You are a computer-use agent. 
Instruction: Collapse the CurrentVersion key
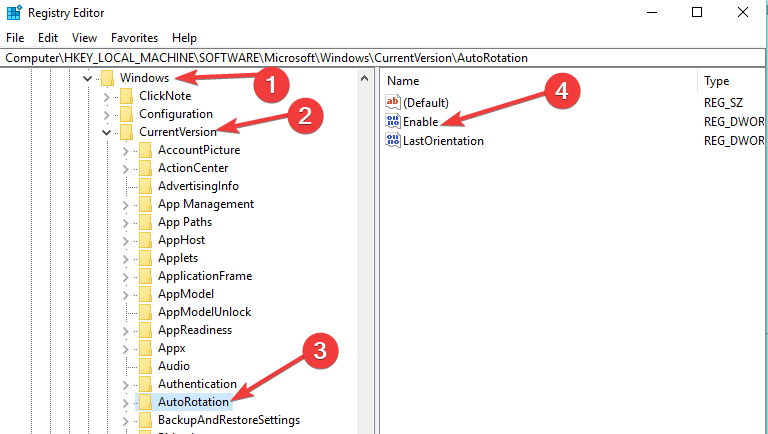click(106, 132)
